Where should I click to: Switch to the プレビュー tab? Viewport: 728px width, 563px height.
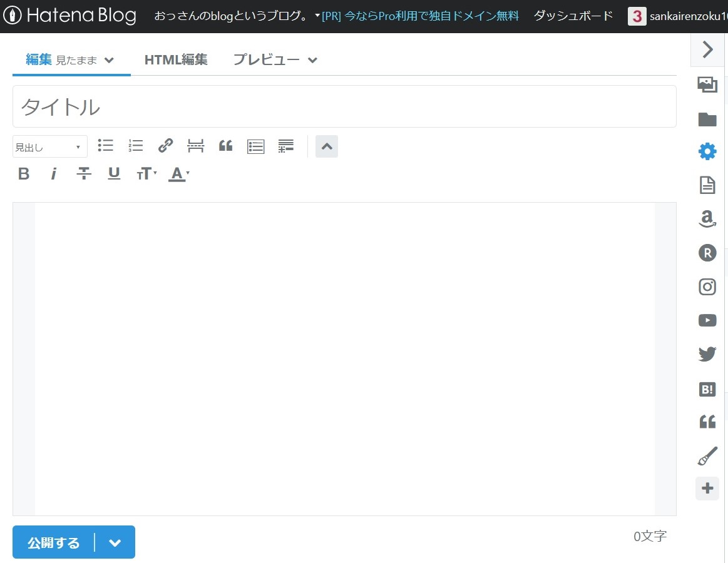[x=266, y=59]
